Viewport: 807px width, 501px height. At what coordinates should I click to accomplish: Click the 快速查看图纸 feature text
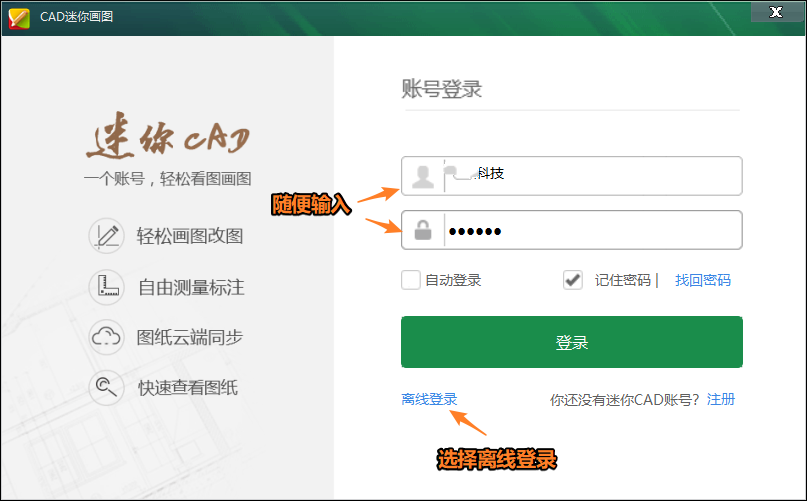click(x=188, y=387)
